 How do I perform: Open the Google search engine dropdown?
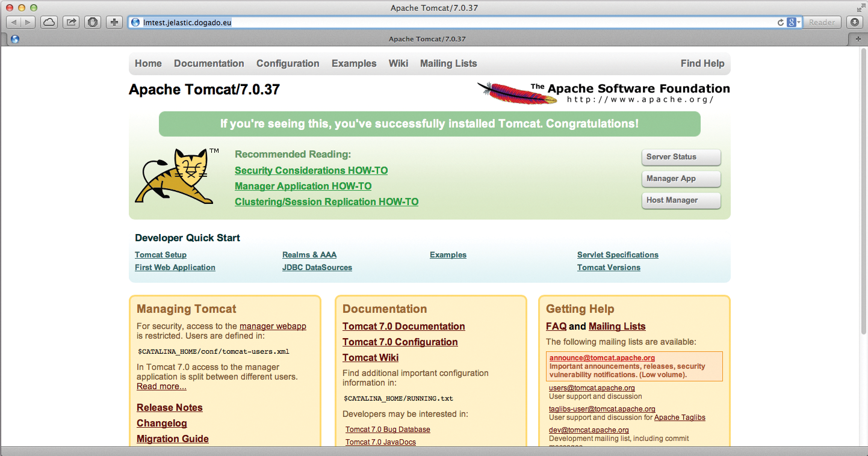[795, 22]
